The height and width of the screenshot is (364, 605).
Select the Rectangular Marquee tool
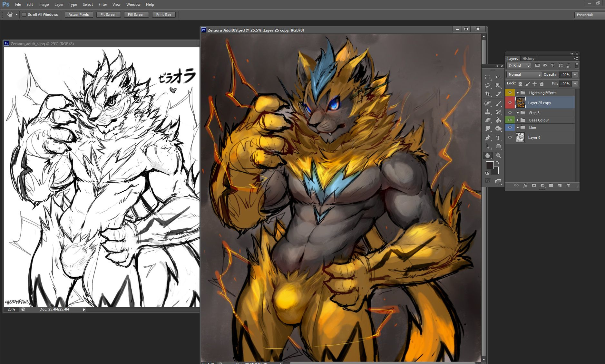point(488,77)
